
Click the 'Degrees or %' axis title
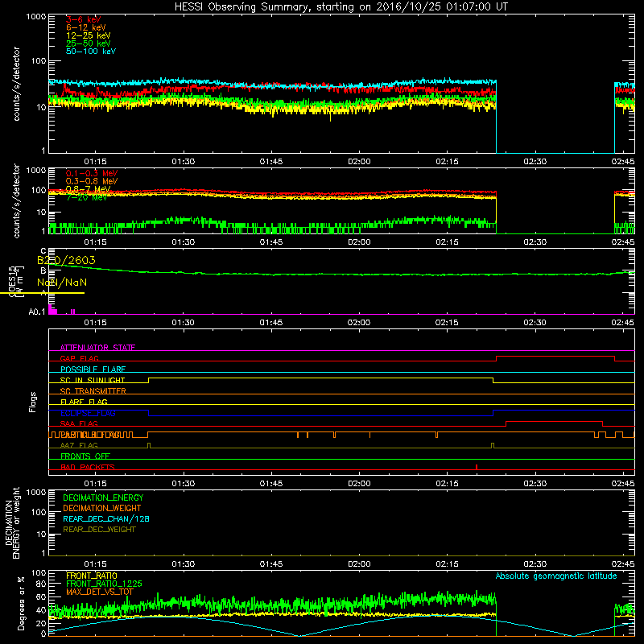pyautogui.click(x=21, y=603)
